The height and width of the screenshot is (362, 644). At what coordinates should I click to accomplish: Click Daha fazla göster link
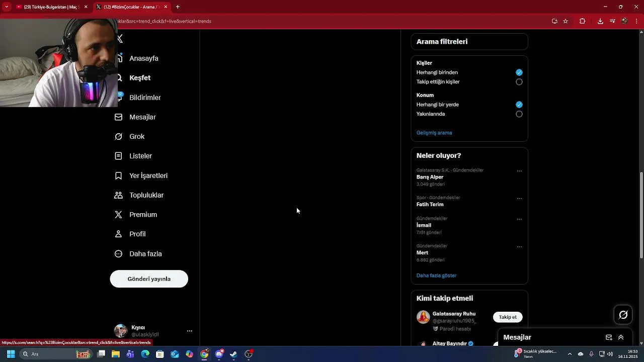(436, 276)
